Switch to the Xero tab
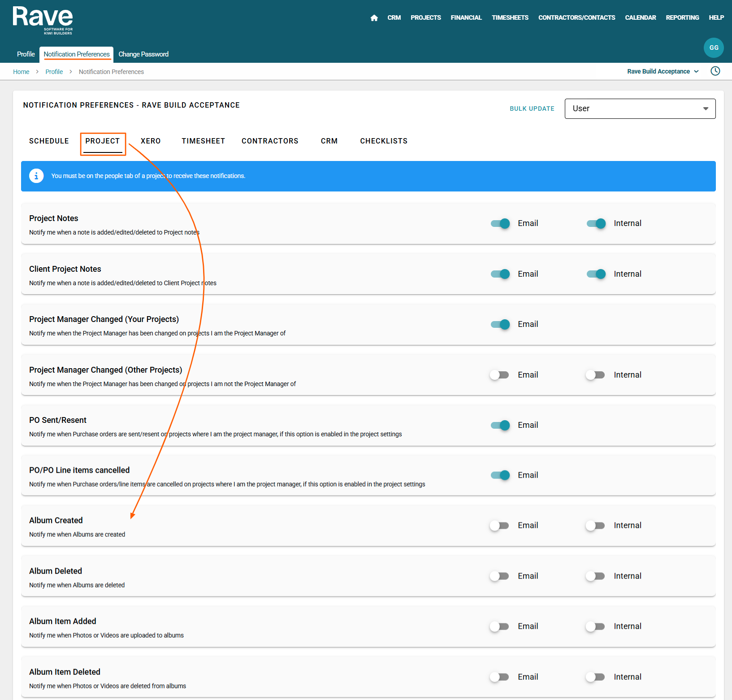The width and height of the screenshot is (732, 700). [x=151, y=141]
